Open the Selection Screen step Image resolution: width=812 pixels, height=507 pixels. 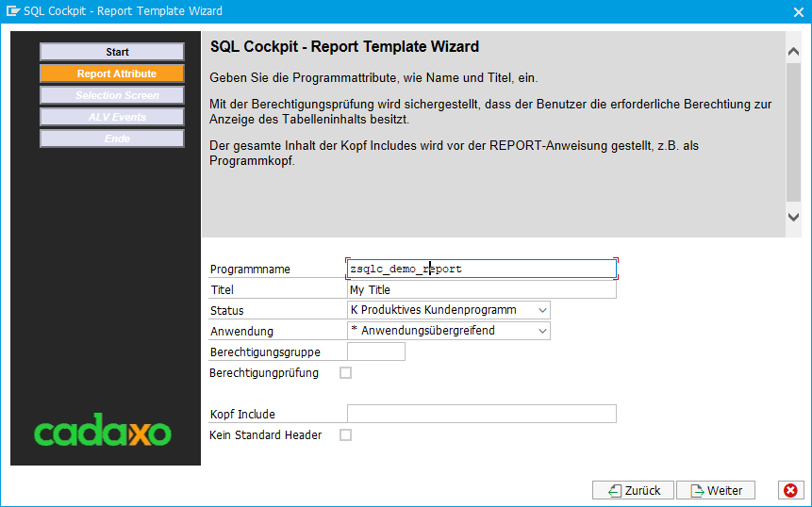112,95
